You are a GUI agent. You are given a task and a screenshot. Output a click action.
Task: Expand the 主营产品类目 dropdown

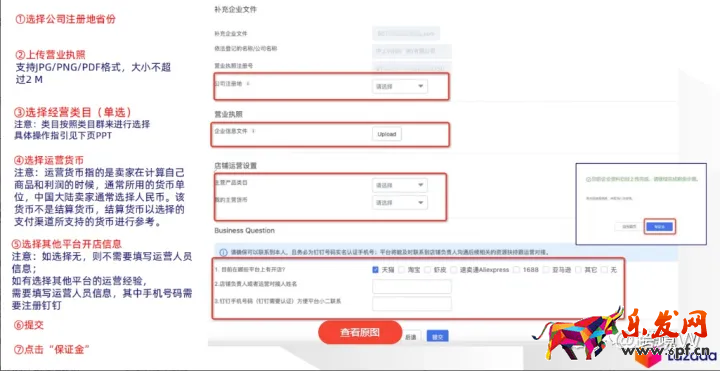coord(399,186)
